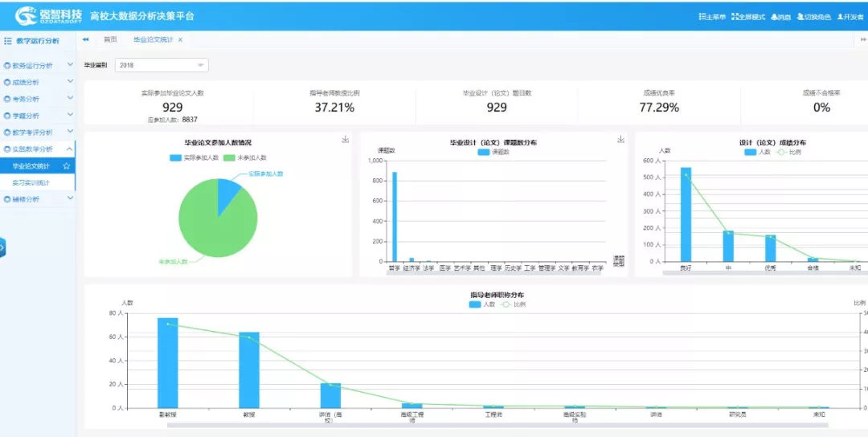Click the download icon on the pie chart card
868x437 pixels.
tap(346, 140)
